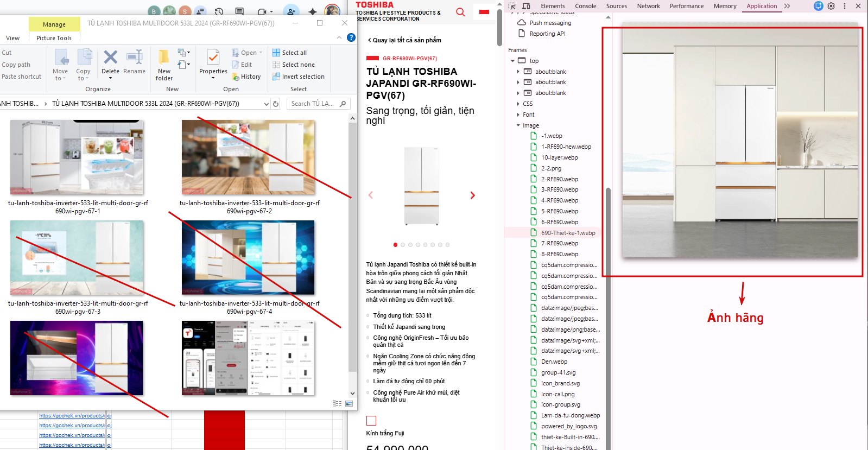Click share add-person button in toolbar

coord(292,11)
